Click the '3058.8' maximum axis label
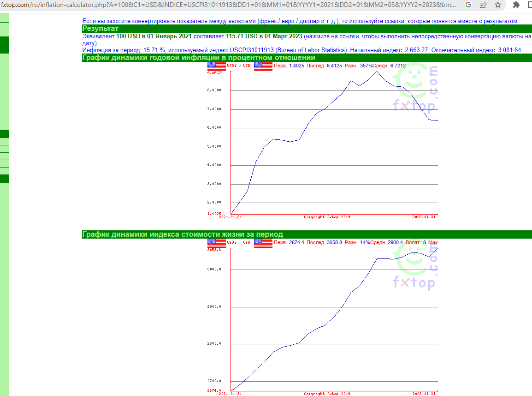Image resolution: width=532 pixels, height=396 pixels. (x=214, y=250)
